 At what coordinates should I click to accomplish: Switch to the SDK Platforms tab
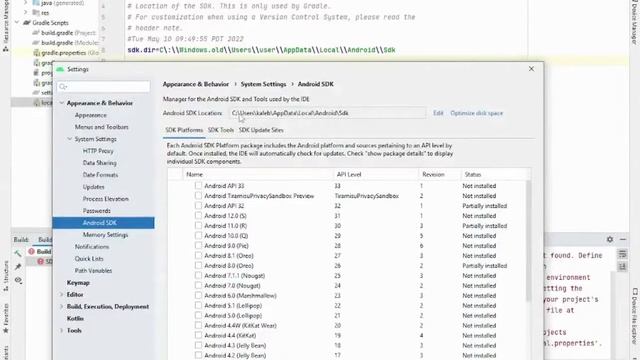click(184, 130)
